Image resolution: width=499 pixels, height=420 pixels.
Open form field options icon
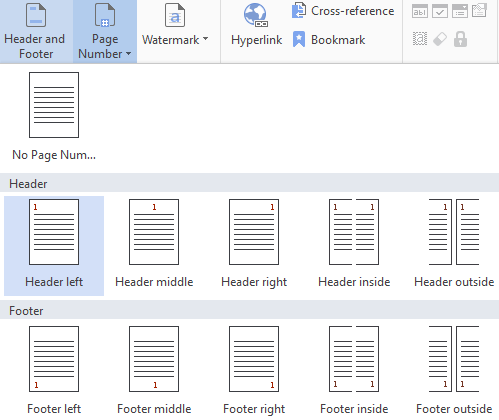480,11
